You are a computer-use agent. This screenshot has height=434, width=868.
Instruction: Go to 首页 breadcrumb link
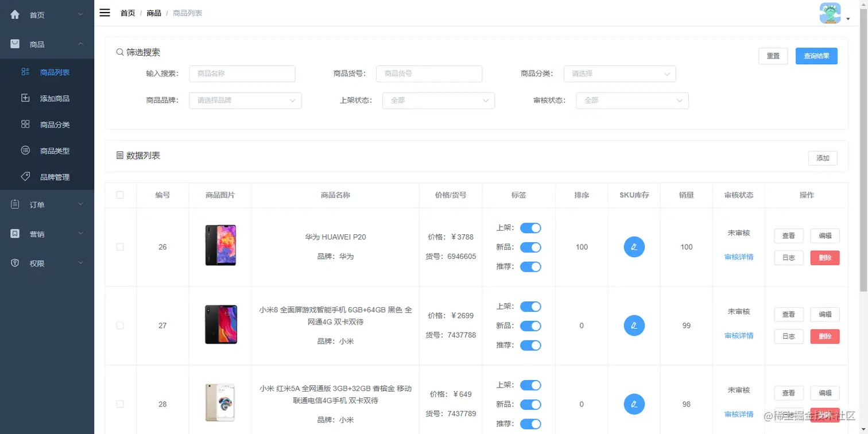(127, 13)
